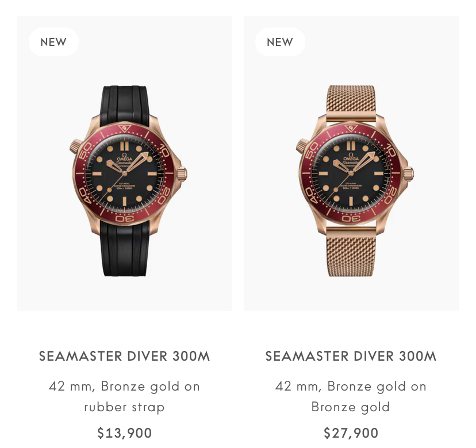476x448 pixels.
Task: Click the 30 marker on the left watch bezel
Action: (125, 218)
